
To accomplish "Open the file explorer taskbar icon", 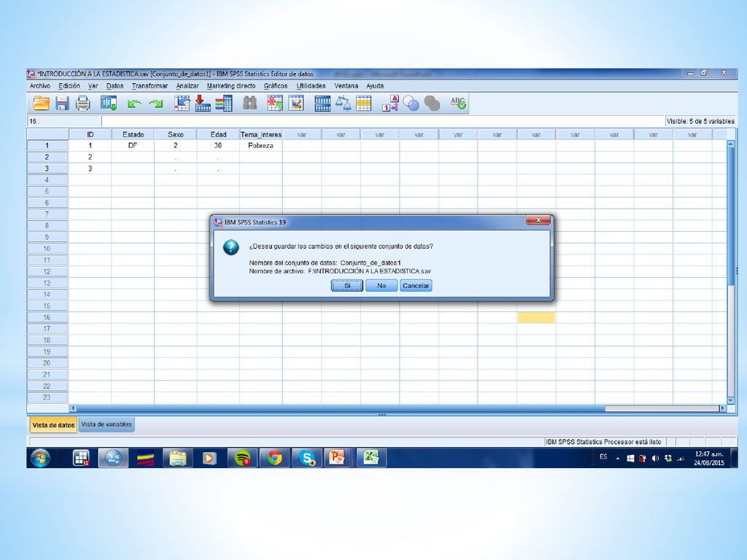I will point(178,458).
